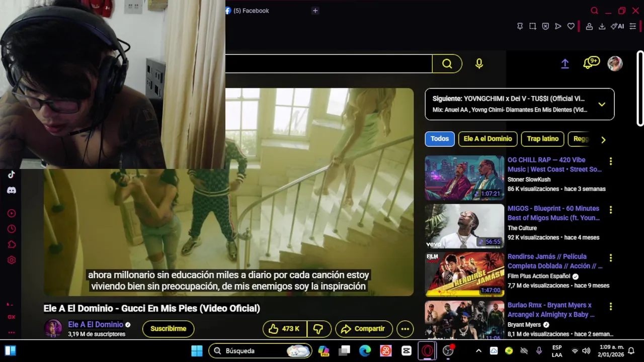This screenshot has width=644, height=362.
Task: Click the send arrow icon in the toolbar
Action: pyautogui.click(x=558, y=26)
